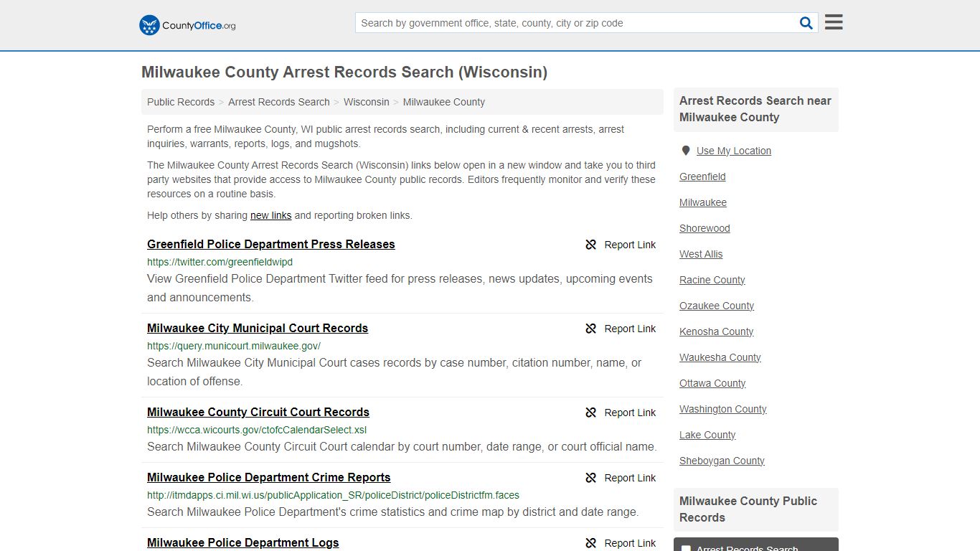Report link for Milwaukee City Municipal Court Records
Image resolution: width=980 pixels, height=551 pixels.
pyautogui.click(x=630, y=329)
